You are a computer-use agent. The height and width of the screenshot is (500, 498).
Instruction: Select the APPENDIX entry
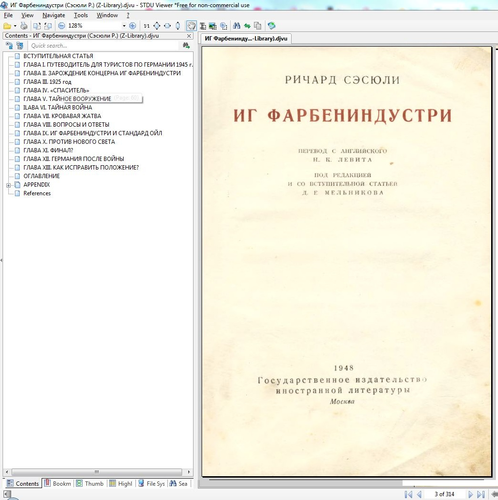tap(37, 184)
